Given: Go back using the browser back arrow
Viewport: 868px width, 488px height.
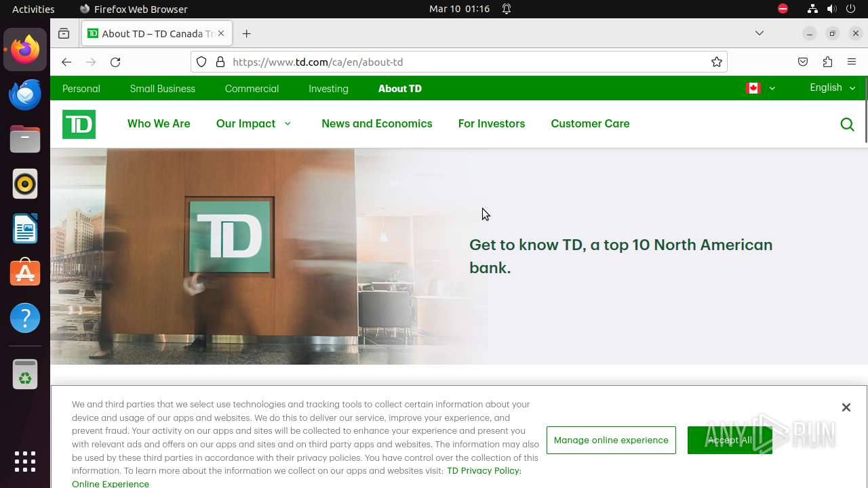Looking at the screenshot, I should [66, 62].
